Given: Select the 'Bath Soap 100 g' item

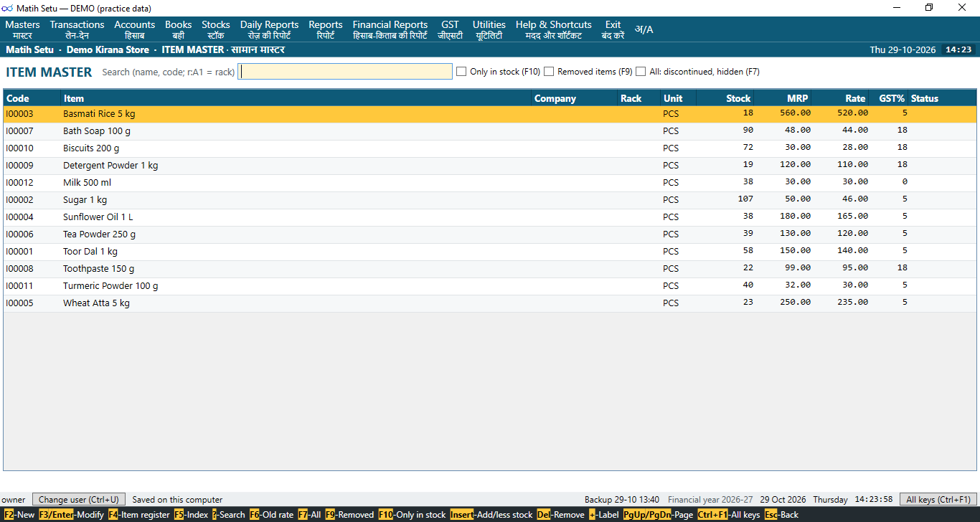Looking at the screenshot, I should (490, 131).
